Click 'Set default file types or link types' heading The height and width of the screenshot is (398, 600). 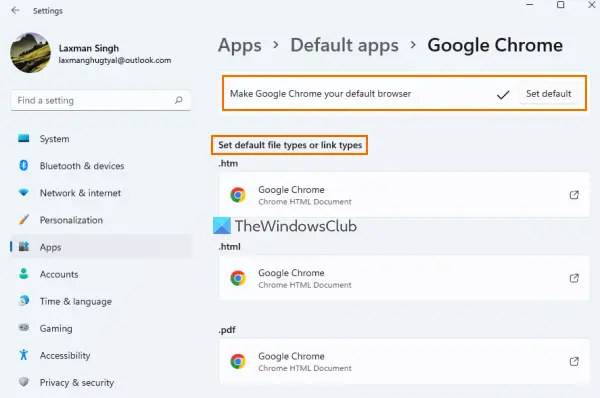pos(290,145)
